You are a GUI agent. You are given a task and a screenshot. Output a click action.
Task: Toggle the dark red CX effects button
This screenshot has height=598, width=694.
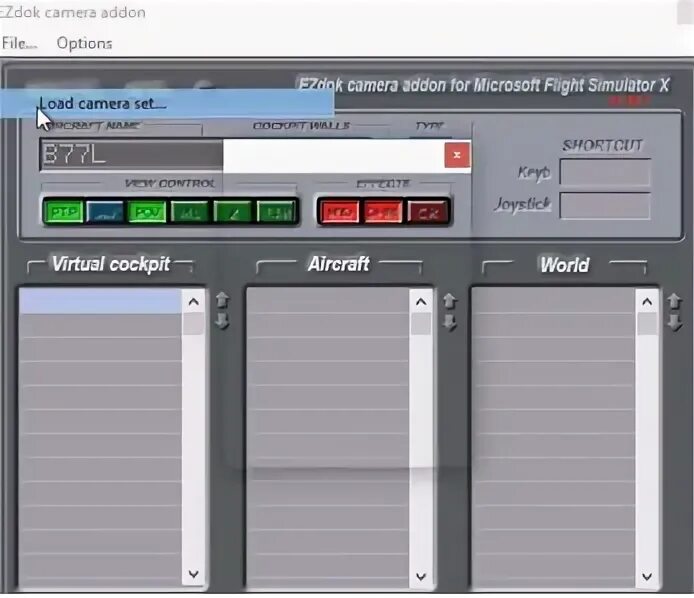(x=428, y=213)
